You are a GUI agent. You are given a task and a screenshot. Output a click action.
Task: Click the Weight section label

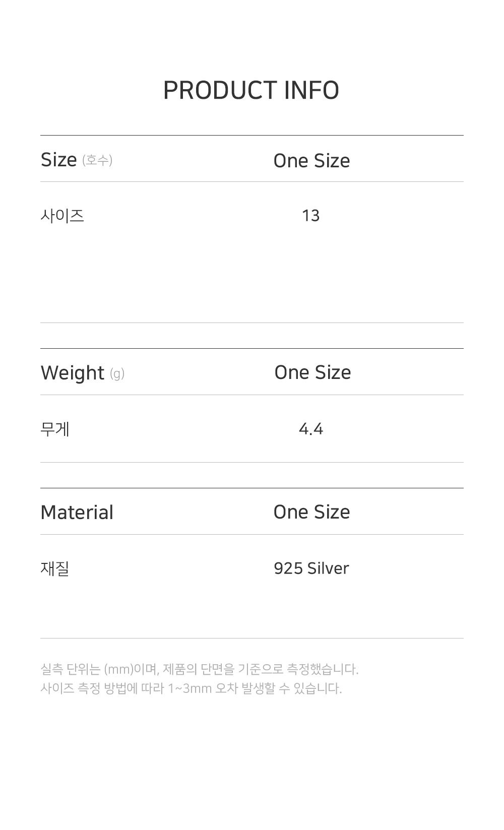tap(72, 373)
